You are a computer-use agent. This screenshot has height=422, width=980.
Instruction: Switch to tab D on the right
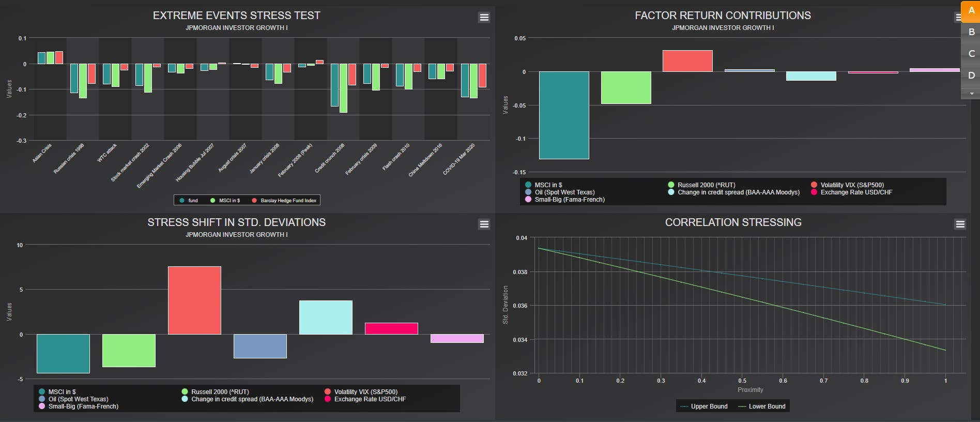pos(971,76)
